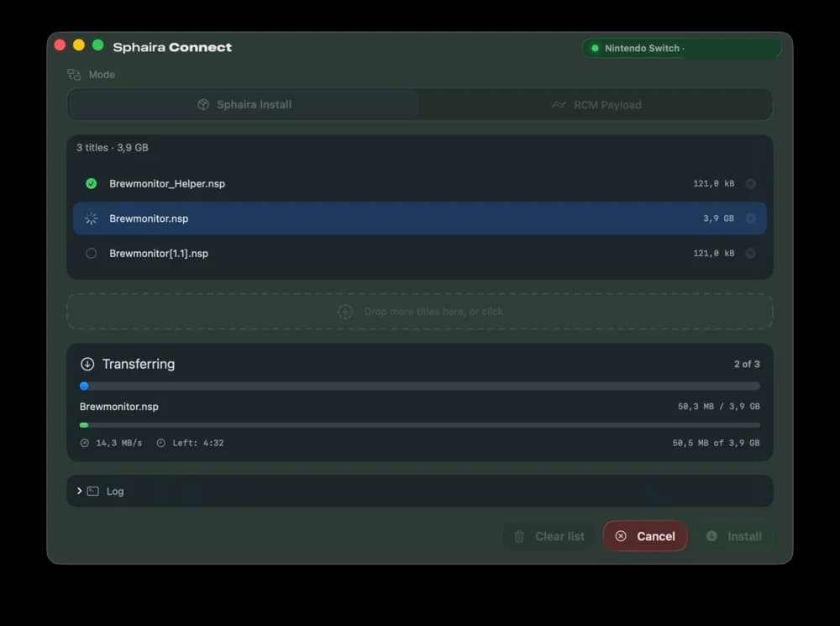Close the Sphaira Connect window with red button
Image resolution: width=840 pixels, height=626 pixels.
[60, 45]
